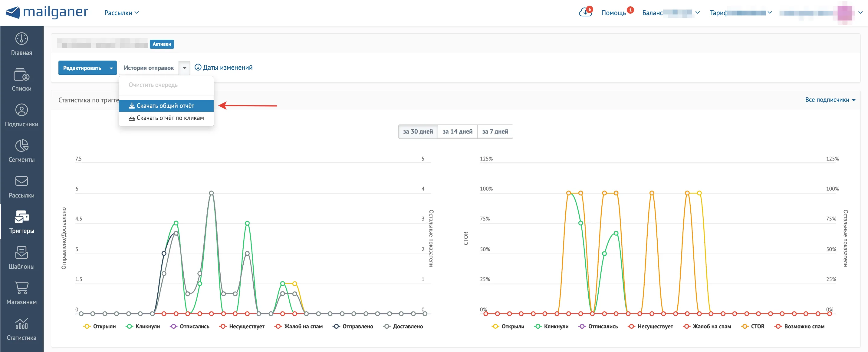The width and height of the screenshot is (868, 352).
Task: Expand the Редактировать button arrow
Action: [x=111, y=68]
